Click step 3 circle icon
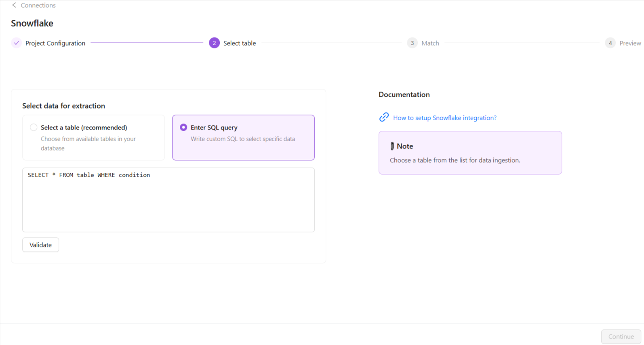Image resolution: width=644 pixels, height=345 pixels. 412,43
